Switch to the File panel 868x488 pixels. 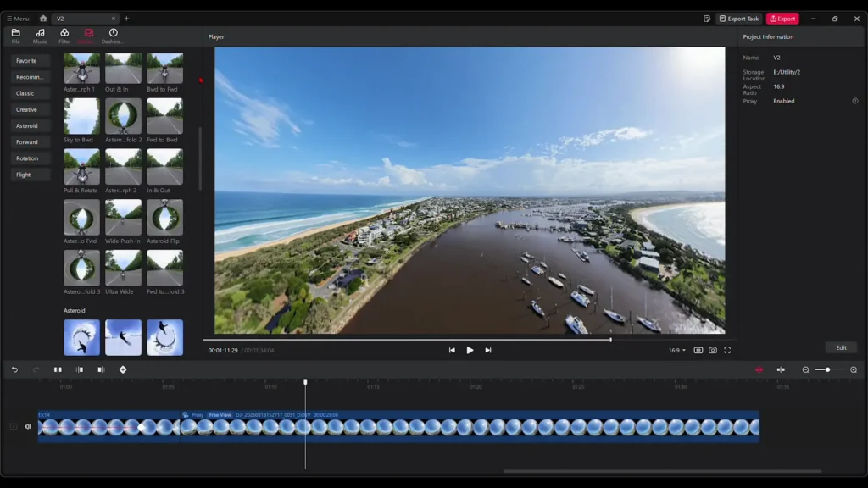pos(15,34)
